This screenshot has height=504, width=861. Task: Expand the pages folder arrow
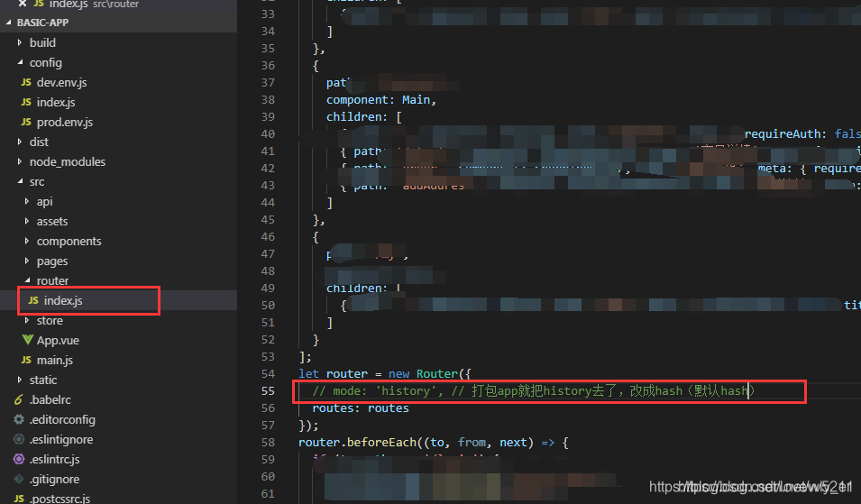[27, 261]
